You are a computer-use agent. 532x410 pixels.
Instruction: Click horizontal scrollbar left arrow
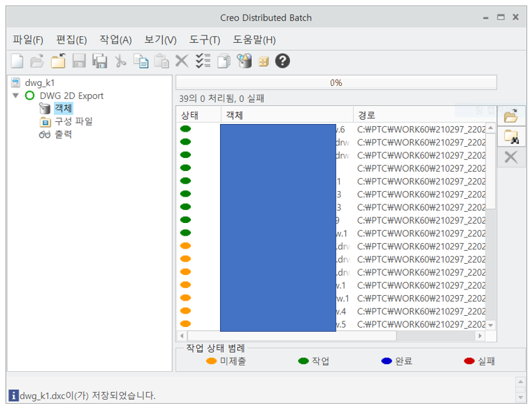coord(182,336)
